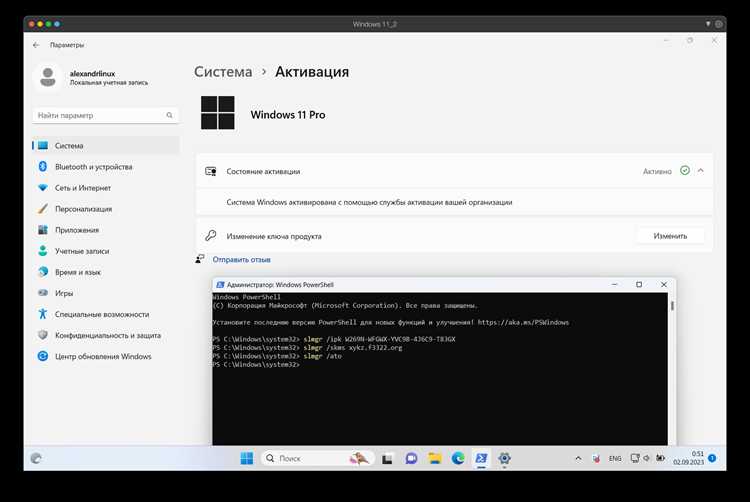The height and width of the screenshot is (502, 750).
Task: Click the aka.ms/PSWindows URL in PowerShell
Action: [x=523, y=322]
